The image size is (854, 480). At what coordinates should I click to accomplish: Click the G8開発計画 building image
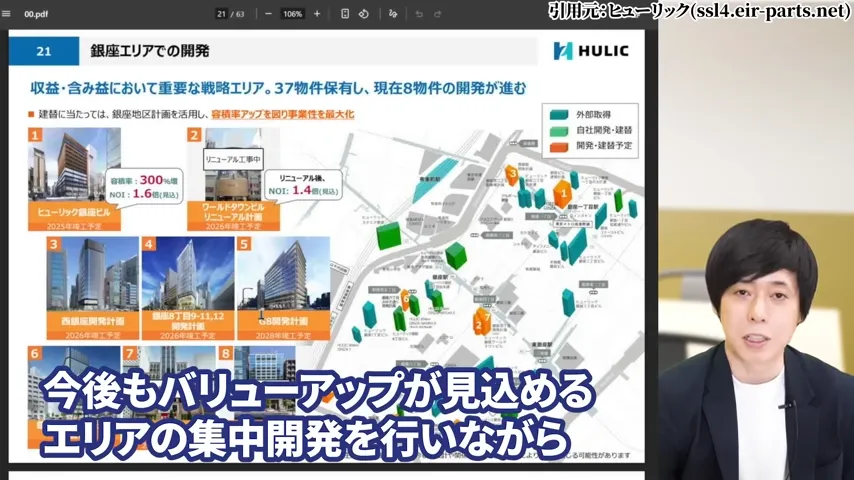coord(283,274)
